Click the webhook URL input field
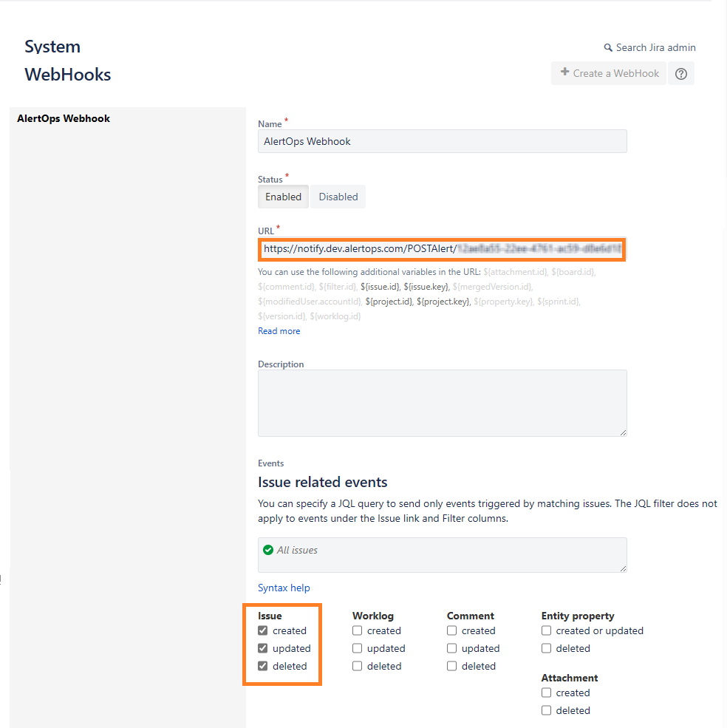The height and width of the screenshot is (728, 727). 442,249
